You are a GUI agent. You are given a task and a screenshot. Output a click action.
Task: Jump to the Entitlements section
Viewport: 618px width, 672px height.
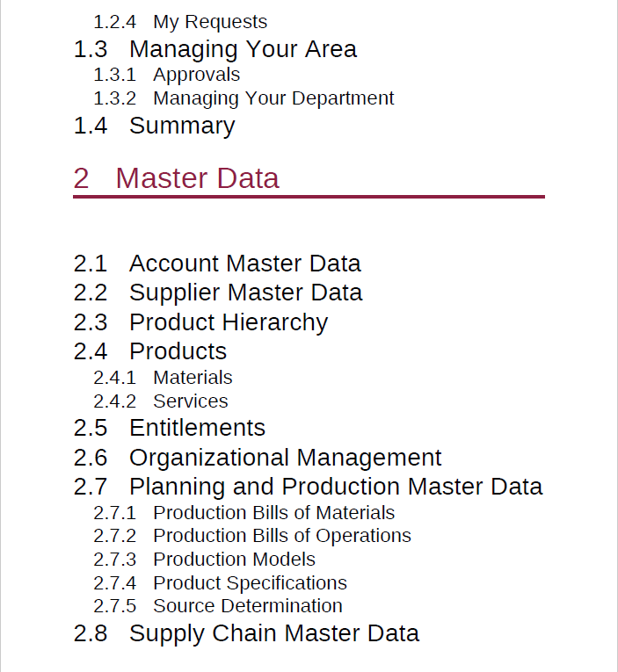click(197, 428)
